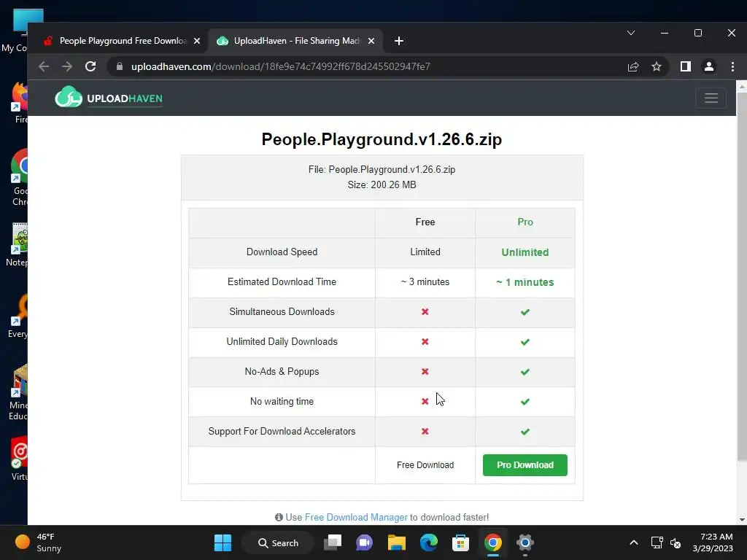Screen dimensions: 747x560
Task: Open the Chrome profile avatar
Action: [709, 66]
